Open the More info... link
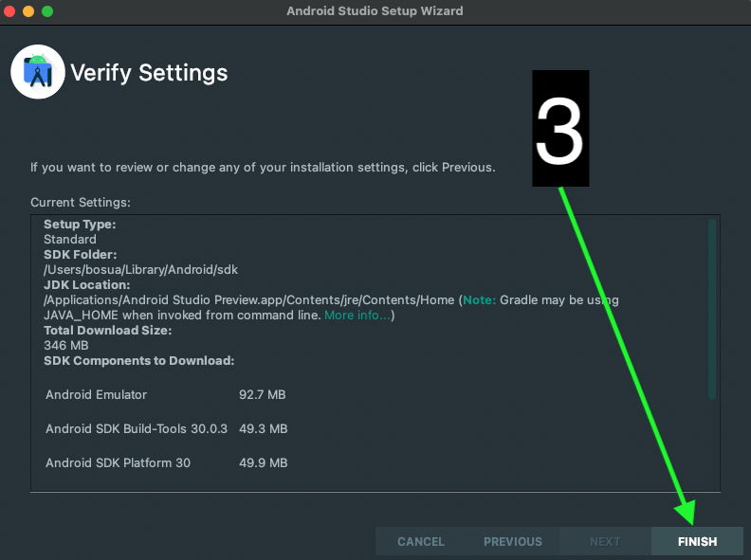Image resolution: width=751 pixels, height=560 pixels. click(x=357, y=315)
